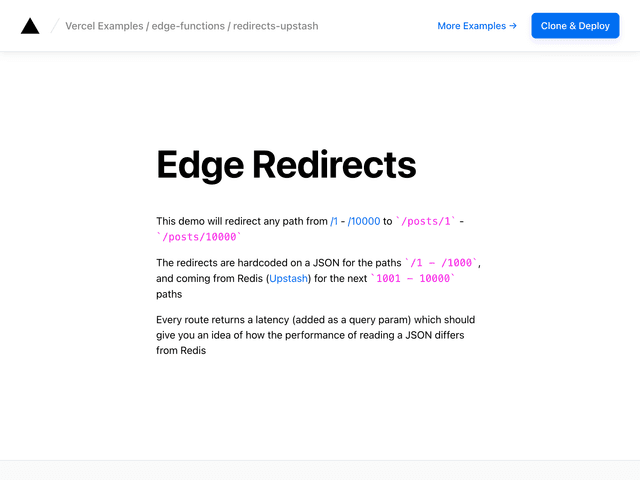This screenshot has height=480, width=640.
Task: Select the redirects-upstash breadcrumb
Action: [x=275, y=26]
